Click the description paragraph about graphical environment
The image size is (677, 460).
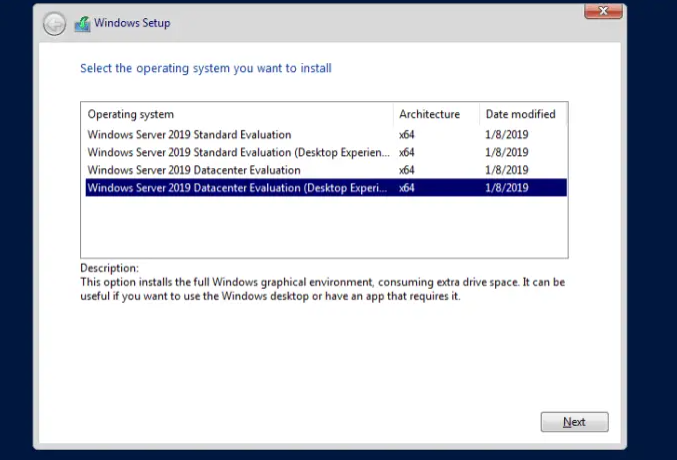pyautogui.click(x=323, y=289)
